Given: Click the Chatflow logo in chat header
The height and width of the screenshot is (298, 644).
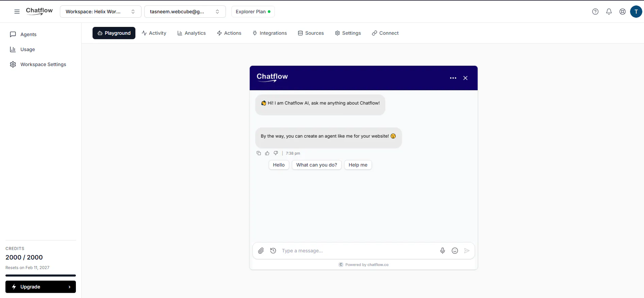Looking at the screenshot, I should (272, 77).
